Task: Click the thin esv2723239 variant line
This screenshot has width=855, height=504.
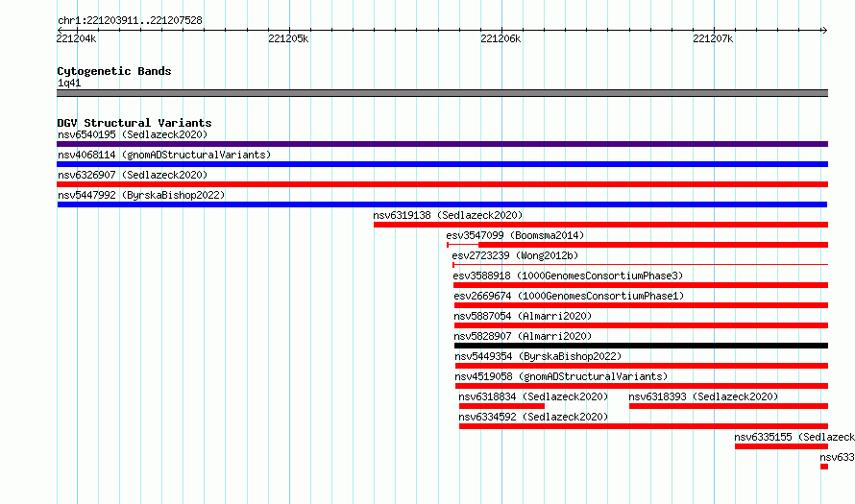Action: 641,265
